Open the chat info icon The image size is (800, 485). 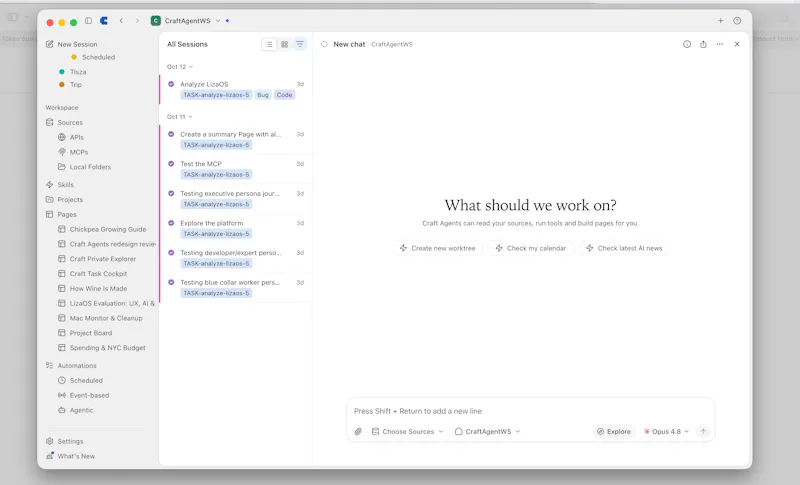(x=687, y=44)
